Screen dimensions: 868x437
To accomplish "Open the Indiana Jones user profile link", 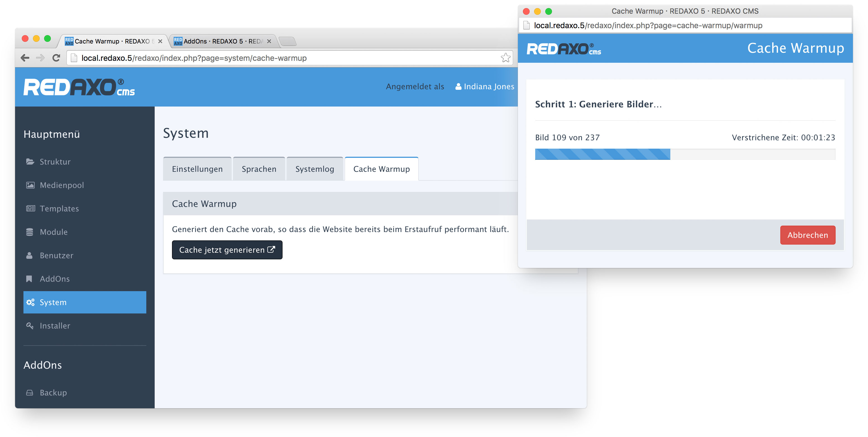I will click(x=485, y=86).
